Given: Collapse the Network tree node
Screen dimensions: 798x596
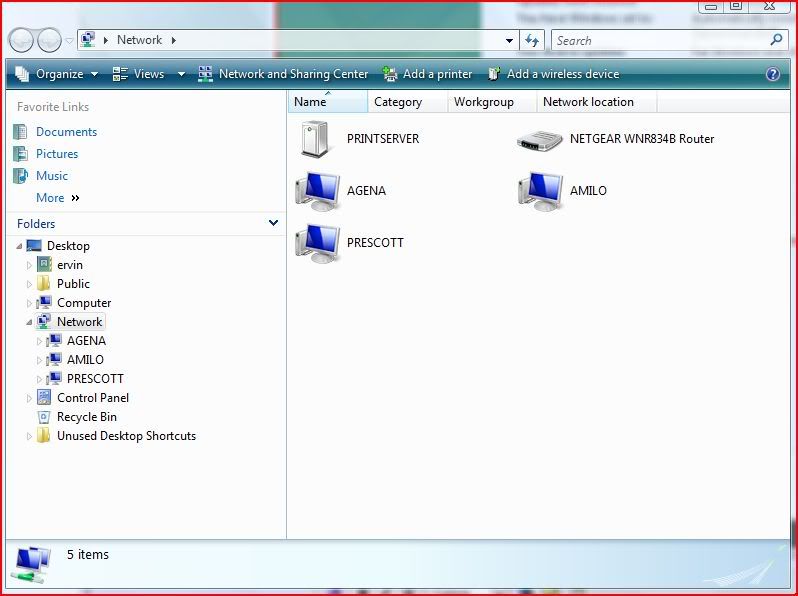Looking at the screenshot, I should [x=29, y=322].
